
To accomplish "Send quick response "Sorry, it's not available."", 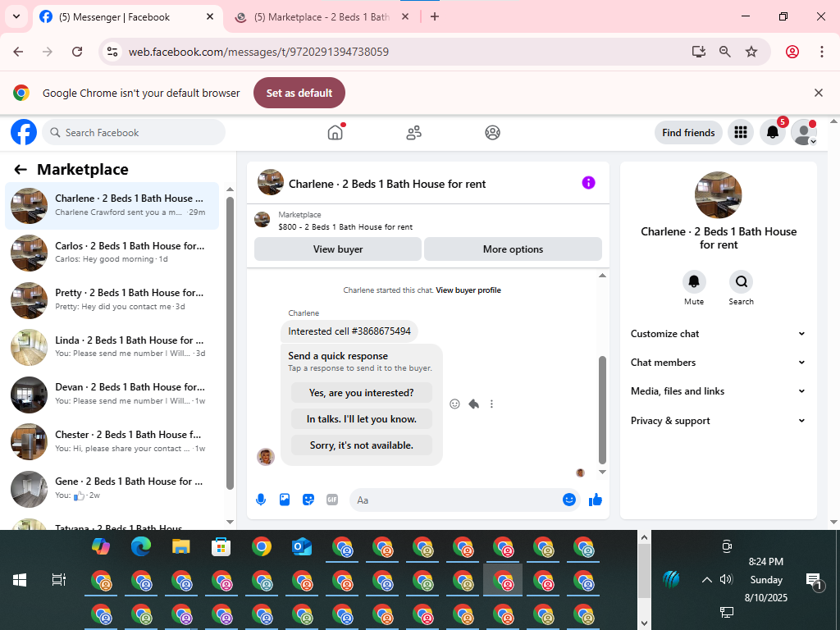I will 362,445.
